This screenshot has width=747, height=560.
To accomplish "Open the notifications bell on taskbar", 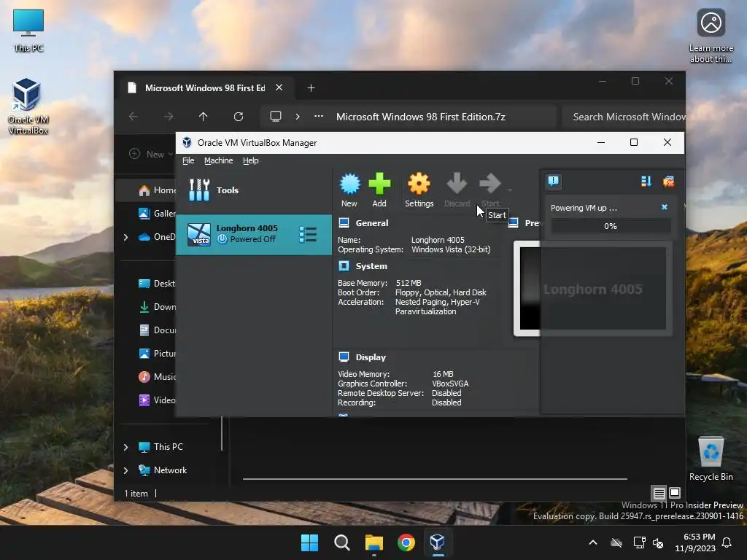I will (727, 542).
